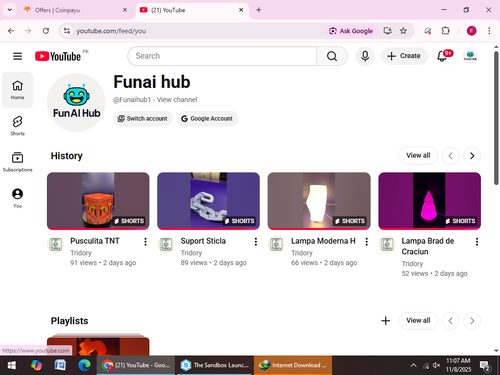Show next History items arrow
The image size is (500, 375).
pos(472,156)
